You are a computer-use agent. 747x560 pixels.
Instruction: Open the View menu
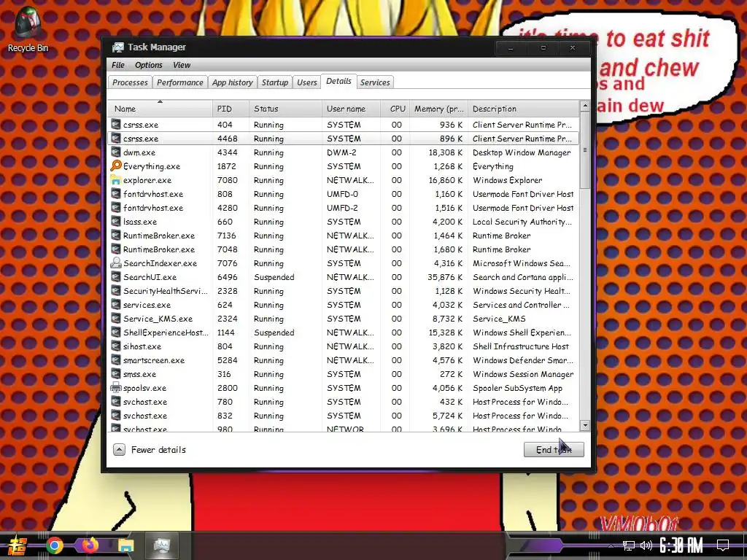pyautogui.click(x=182, y=65)
